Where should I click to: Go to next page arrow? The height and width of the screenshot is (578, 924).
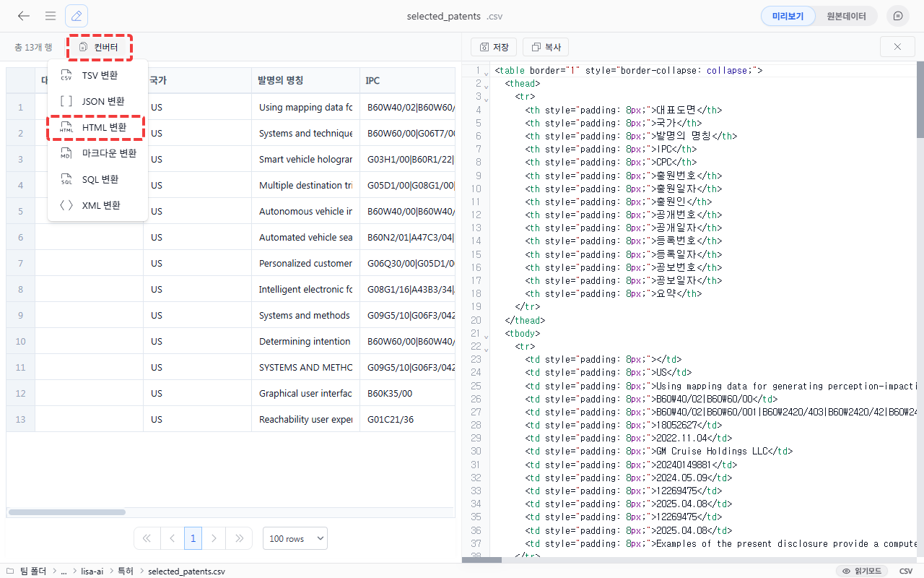(214, 538)
